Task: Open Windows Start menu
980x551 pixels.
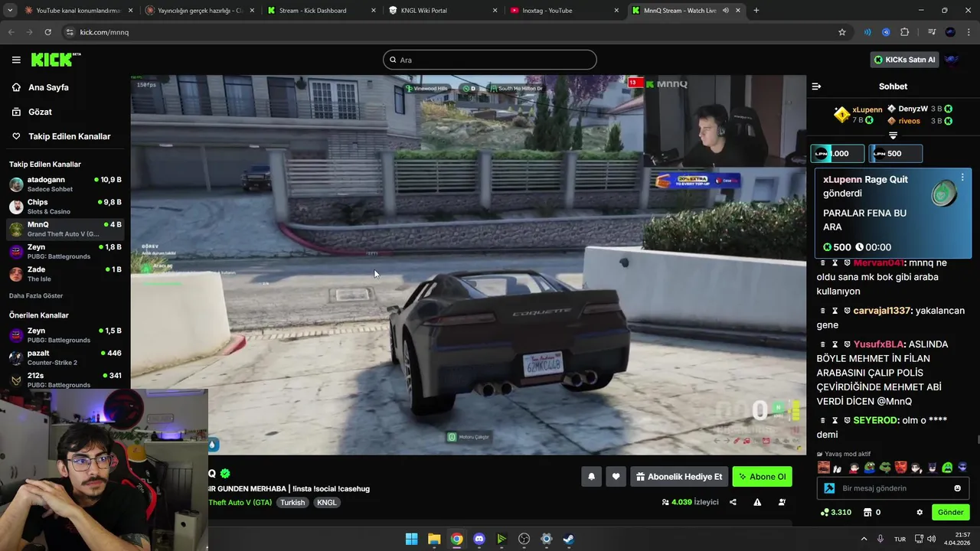Action: pyautogui.click(x=412, y=539)
